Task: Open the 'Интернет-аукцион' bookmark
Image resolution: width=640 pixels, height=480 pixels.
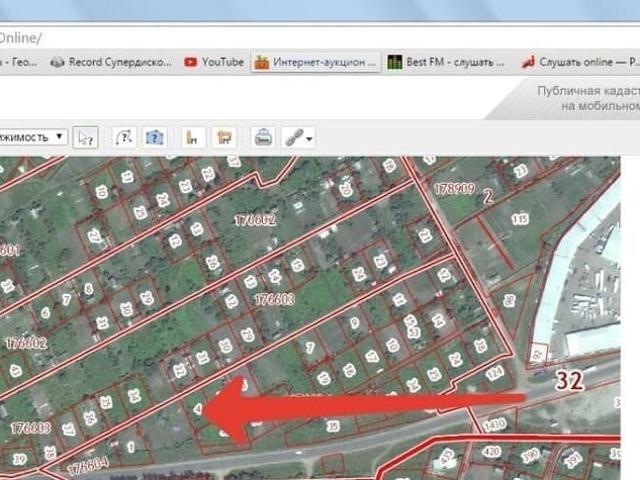Action: (x=316, y=62)
